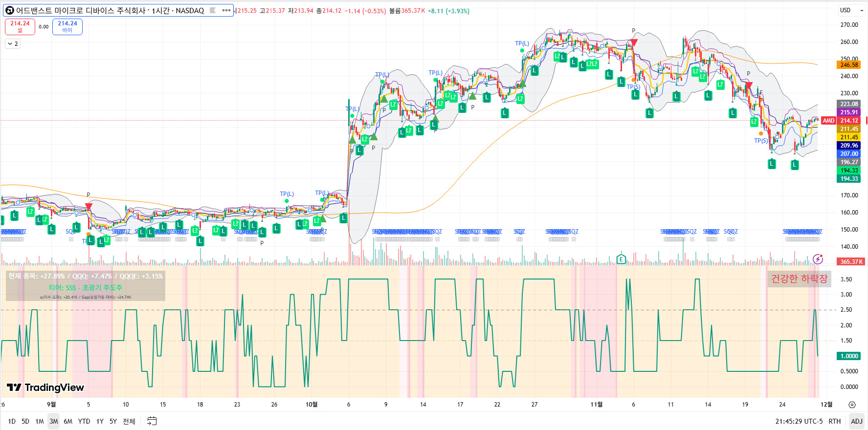Image resolution: width=868 pixels, height=430 pixels.
Task: Open the RTH session menu
Action: [x=835, y=421]
